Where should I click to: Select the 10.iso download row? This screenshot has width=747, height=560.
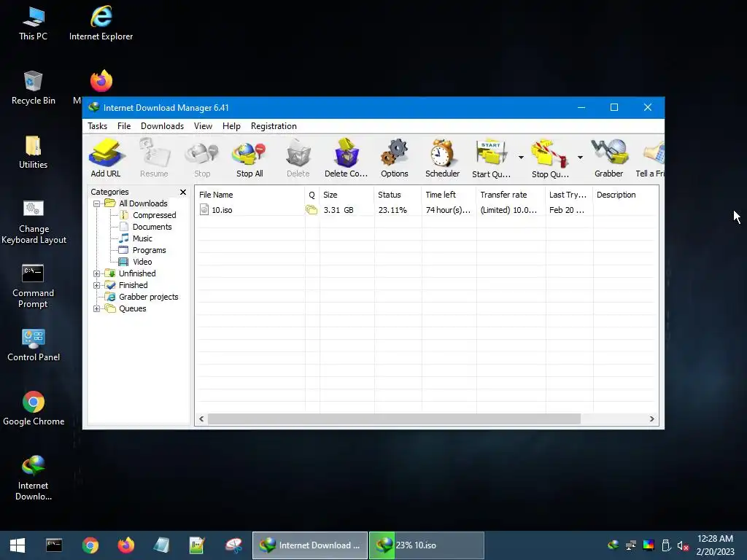(x=426, y=210)
